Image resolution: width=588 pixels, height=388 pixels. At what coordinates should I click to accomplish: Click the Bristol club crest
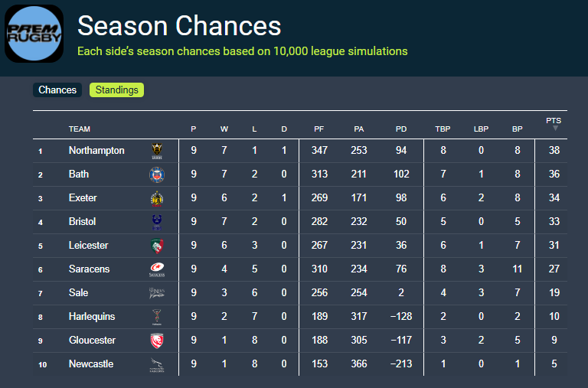tap(157, 222)
